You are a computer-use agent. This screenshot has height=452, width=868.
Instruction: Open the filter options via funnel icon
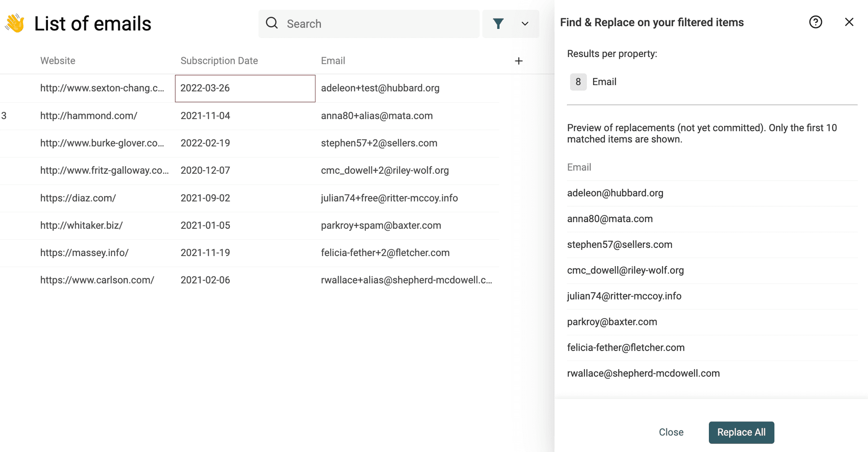[x=499, y=24]
